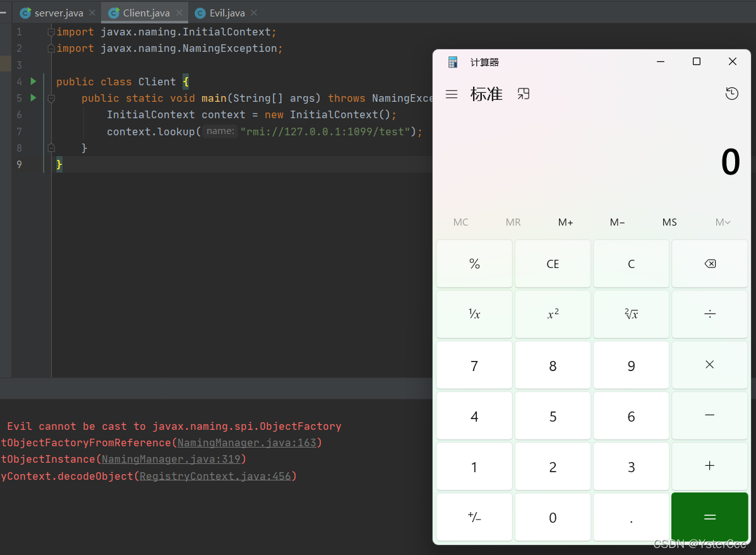Open the calculator navigation hamburger menu
The image size is (756, 555).
click(x=452, y=94)
